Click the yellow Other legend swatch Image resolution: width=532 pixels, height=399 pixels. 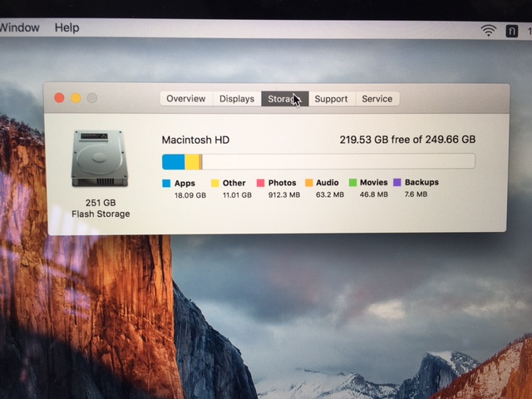tap(214, 183)
